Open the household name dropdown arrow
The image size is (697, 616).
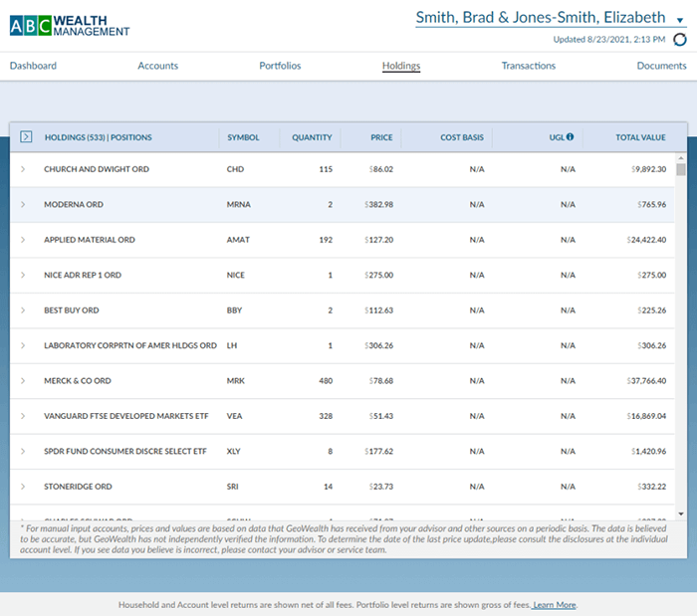(680, 20)
